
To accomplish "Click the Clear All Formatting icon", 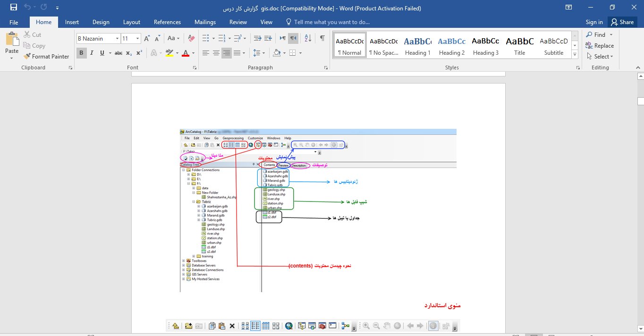I will (191, 38).
